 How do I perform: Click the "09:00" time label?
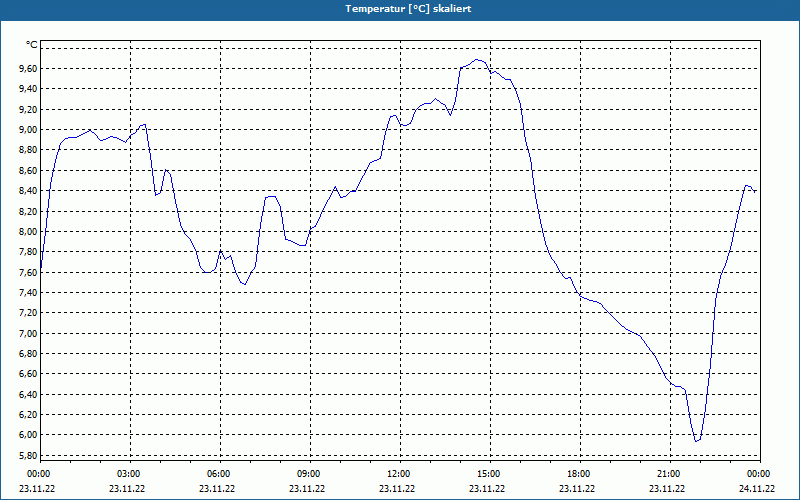click(x=308, y=474)
